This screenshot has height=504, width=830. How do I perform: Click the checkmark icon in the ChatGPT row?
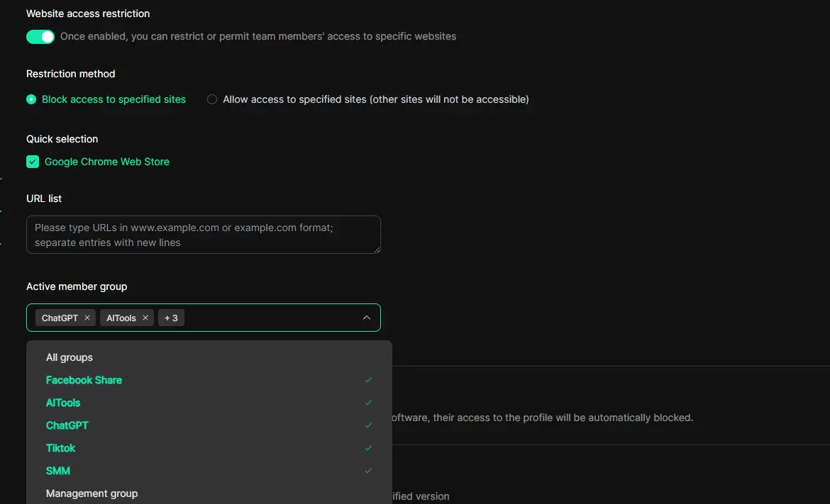[x=368, y=426]
